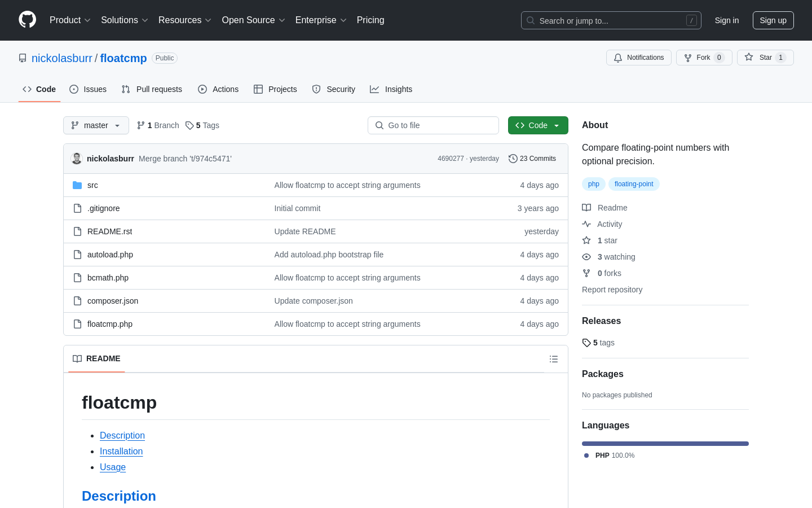Open the Usage link in README
812x508 pixels.
click(x=113, y=467)
